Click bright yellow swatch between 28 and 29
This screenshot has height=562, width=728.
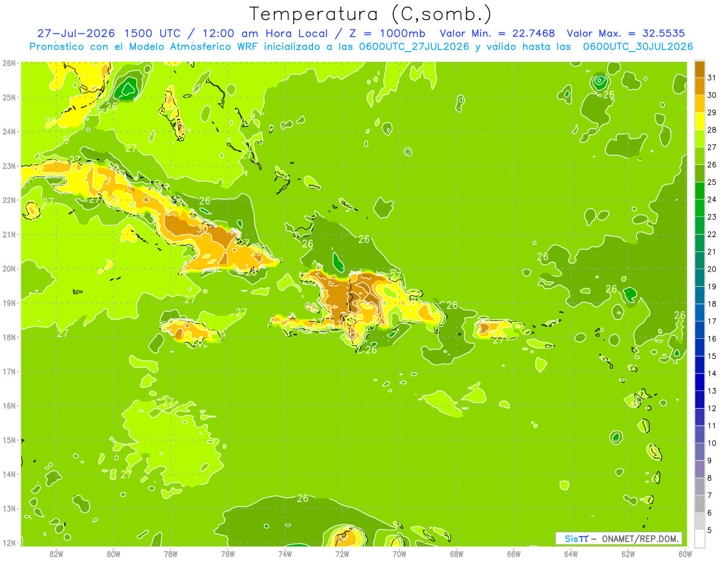coord(699,121)
